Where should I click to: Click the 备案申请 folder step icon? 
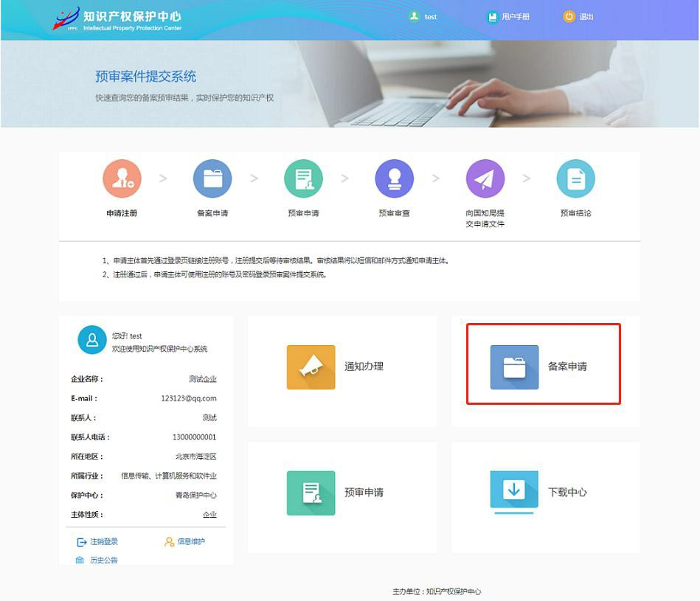(x=212, y=178)
